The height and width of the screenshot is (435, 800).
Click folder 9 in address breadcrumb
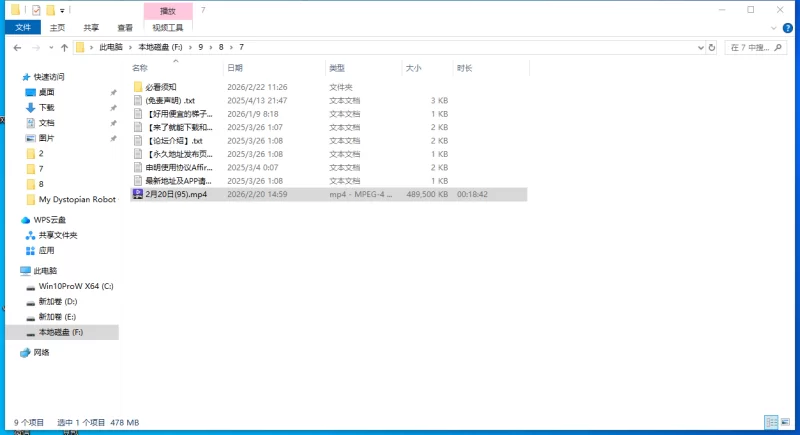201,47
